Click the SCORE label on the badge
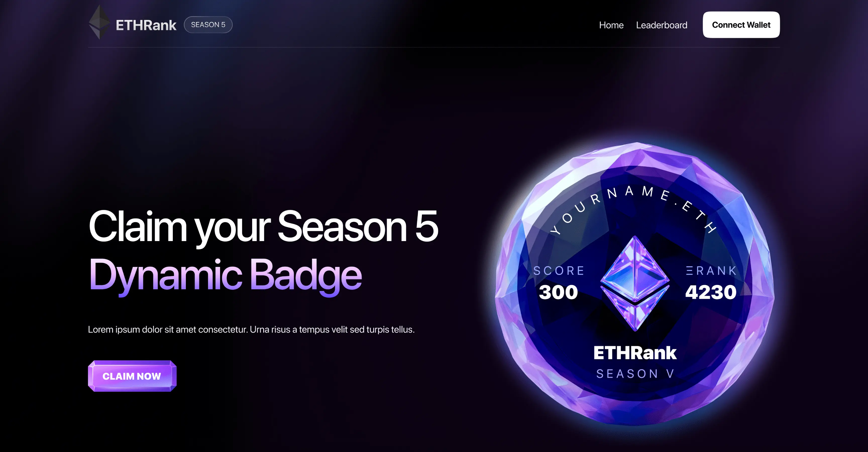 [x=559, y=270]
